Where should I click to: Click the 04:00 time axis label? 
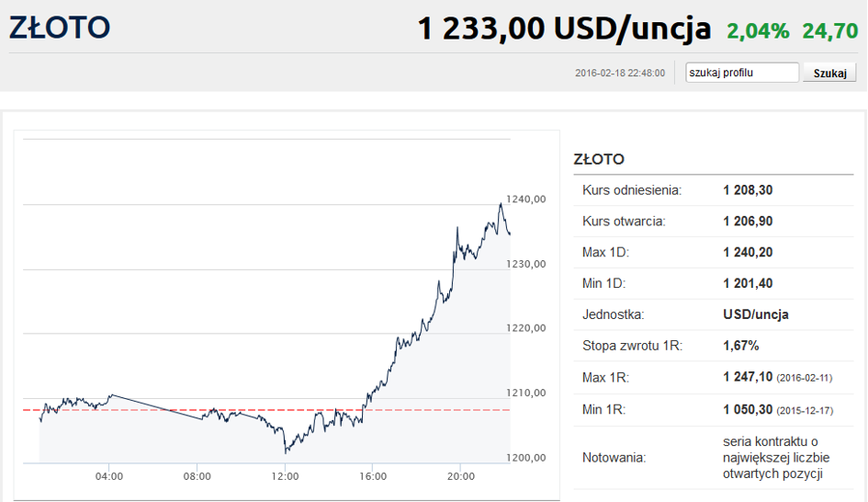pyautogui.click(x=109, y=476)
